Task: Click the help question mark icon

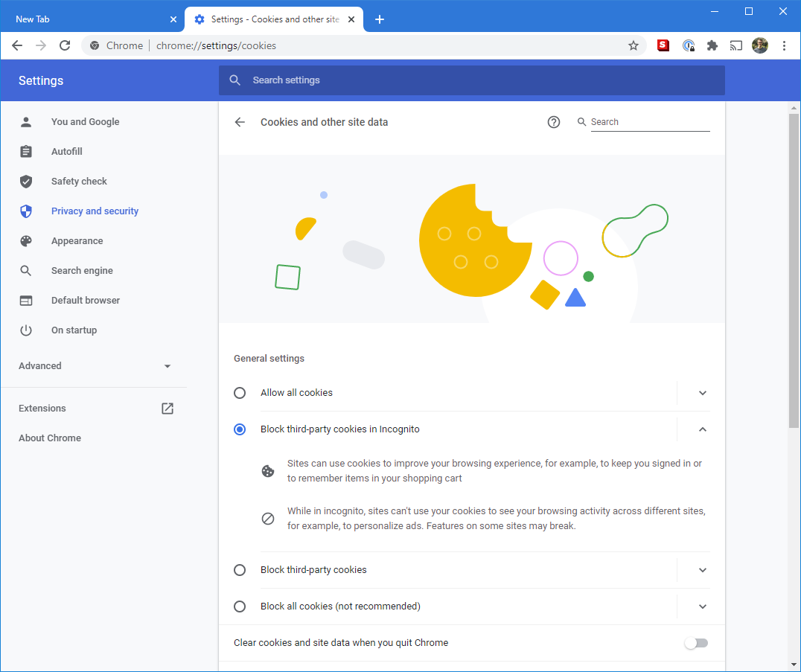Action: (x=553, y=122)
